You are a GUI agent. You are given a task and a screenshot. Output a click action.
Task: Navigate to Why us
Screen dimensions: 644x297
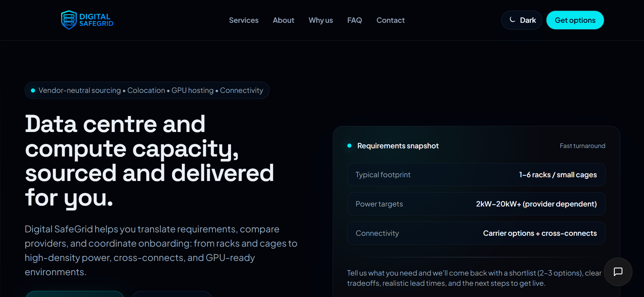320,20
